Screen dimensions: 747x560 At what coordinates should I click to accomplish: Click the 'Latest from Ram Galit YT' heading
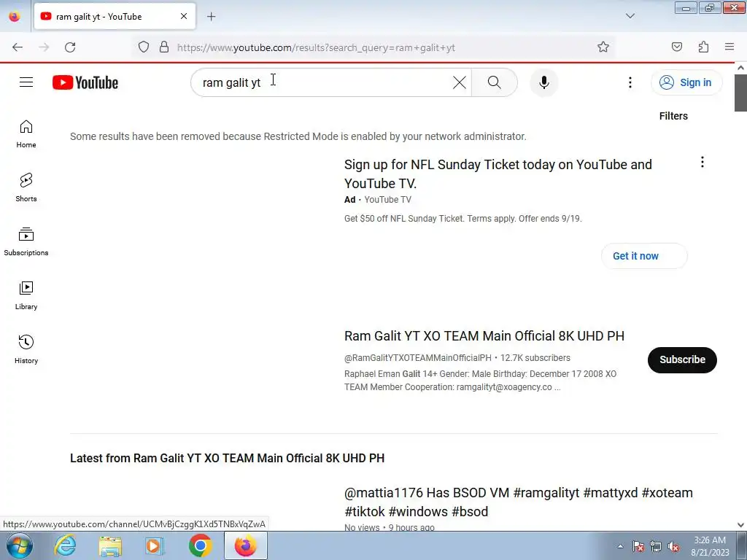point(228,458)
